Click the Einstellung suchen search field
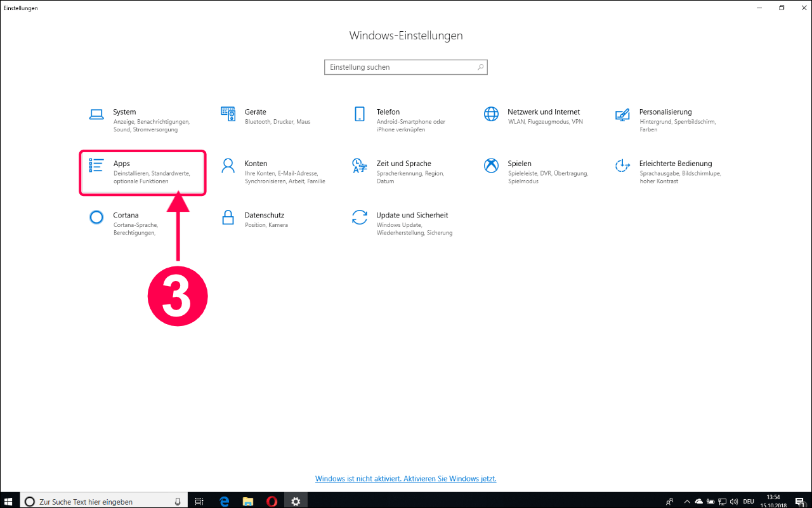 (x=406, y=67)
